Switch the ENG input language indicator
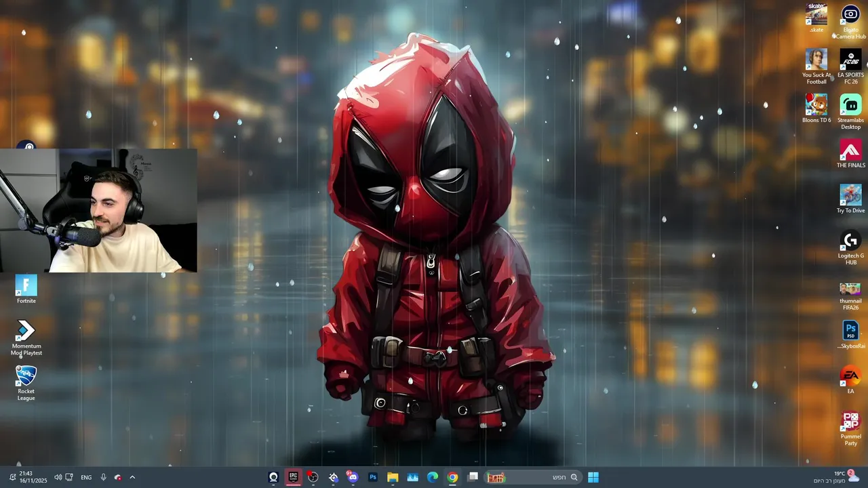 point(86,477)
